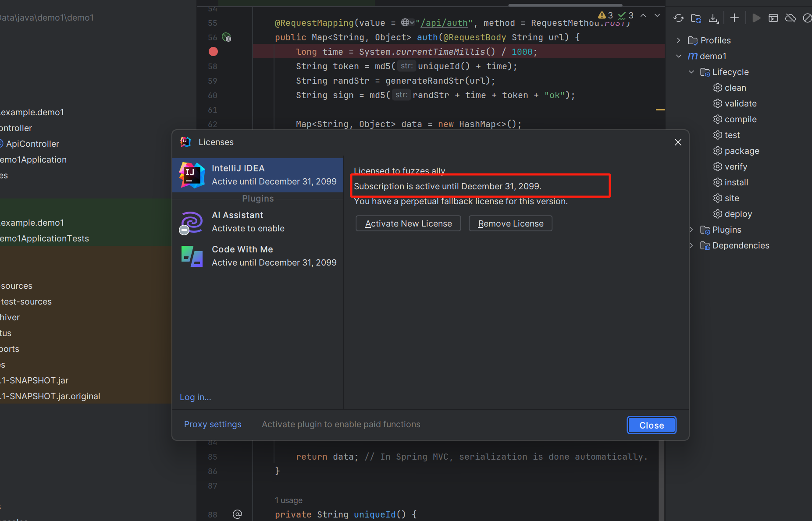Screen dimensions: 812x521
Task: Click the @ gutter icon on line 88
Action: coord(237,514)
